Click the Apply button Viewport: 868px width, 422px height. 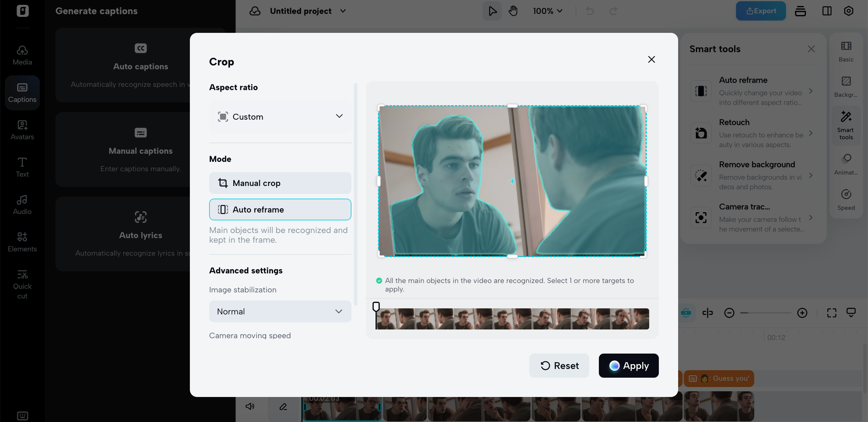tap(628, 365)
